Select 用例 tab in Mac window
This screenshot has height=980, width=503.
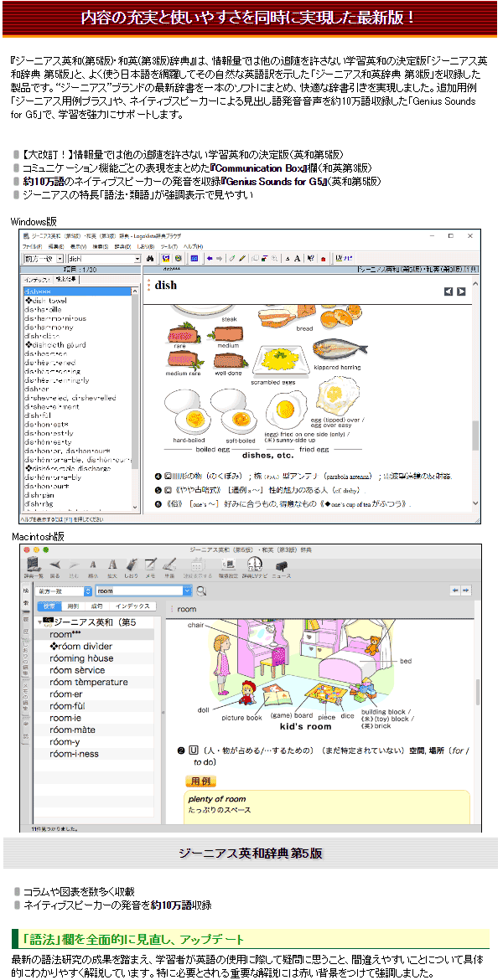73,606
